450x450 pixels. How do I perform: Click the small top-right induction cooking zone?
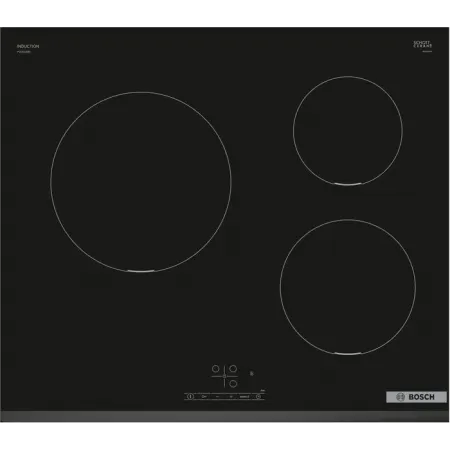click(348, 131)
